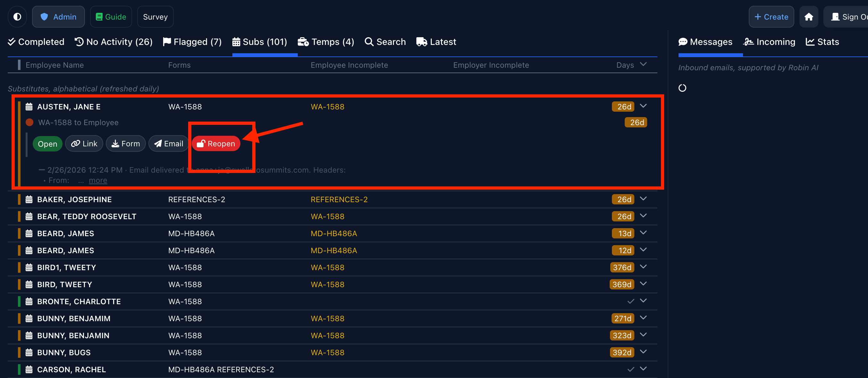Expand the BEARD, JAMES 13d row chevron
The height and width of the screenshot is (378, 868).
[x=643, y=233]
